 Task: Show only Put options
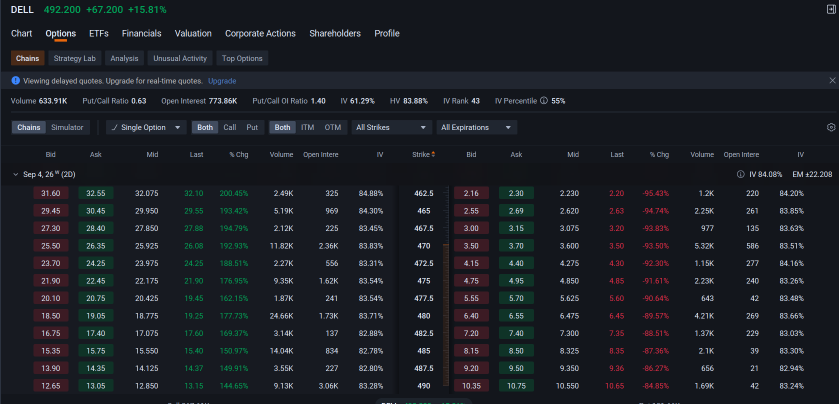(x=252, y=127)
